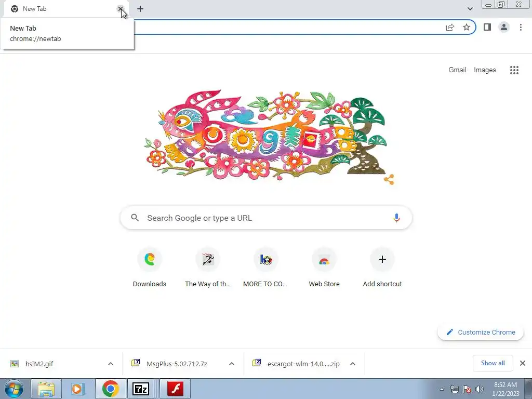Click the Google rabbit doodle
Viewport: 532px width, 399px height.
[x=266, y=135]
